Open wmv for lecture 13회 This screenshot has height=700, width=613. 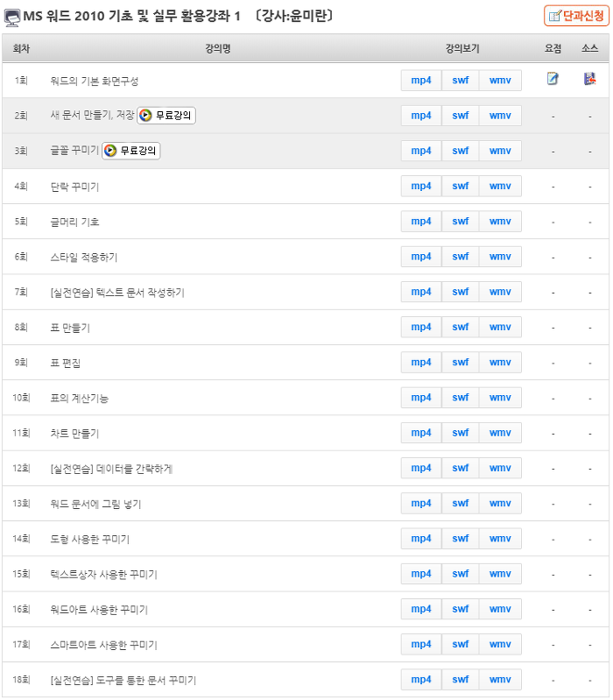(500, 504)
